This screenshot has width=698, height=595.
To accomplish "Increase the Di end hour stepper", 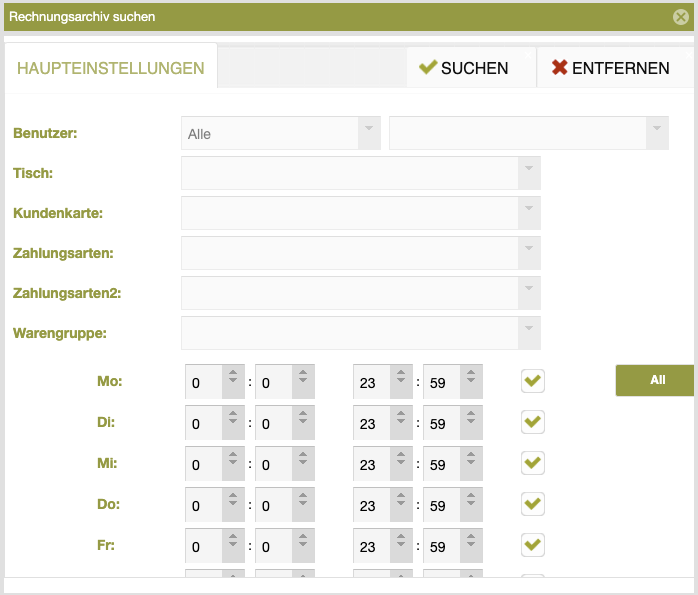I will 401,414.
